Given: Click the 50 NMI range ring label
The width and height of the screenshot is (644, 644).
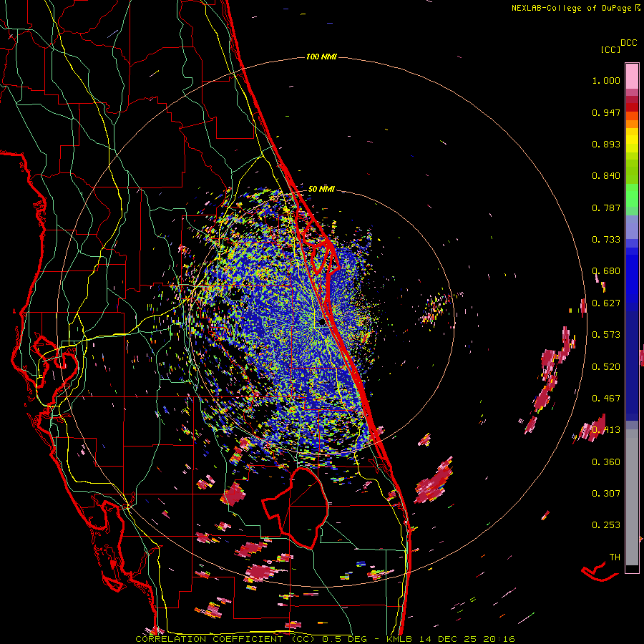Looking at the screenshot, I should (x=321, y=189).
